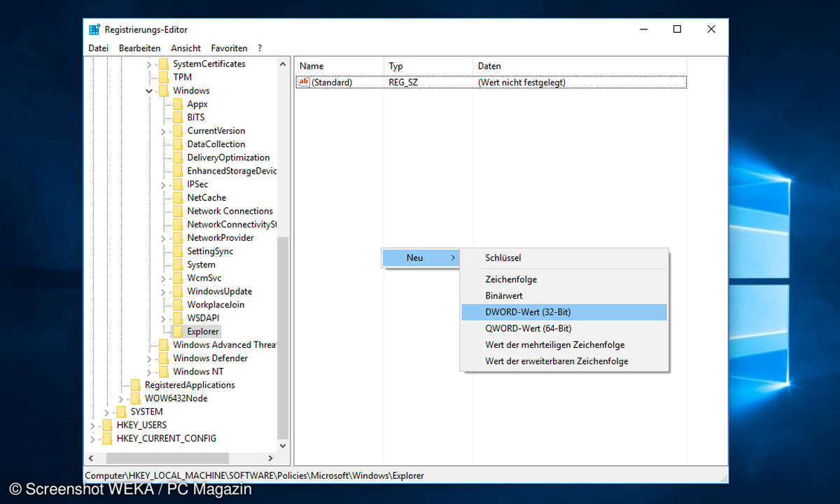Select the NetworkConnectivityStatus tree key
Viewport: 840px width, 504px height.
click(232, 225)
